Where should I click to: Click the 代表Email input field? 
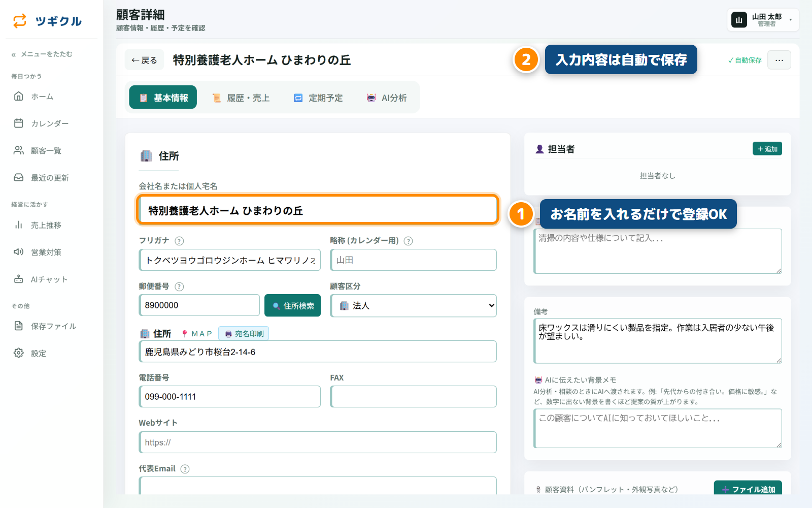pos(318,486)
